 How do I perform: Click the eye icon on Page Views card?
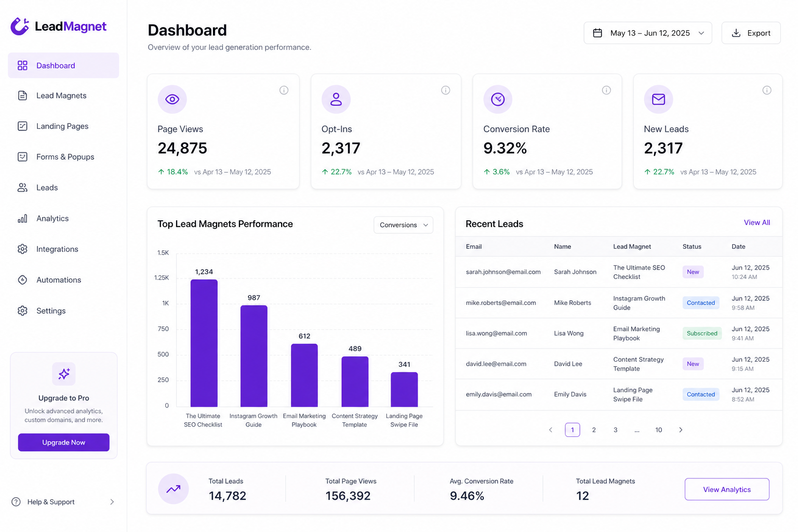point(172,99)
